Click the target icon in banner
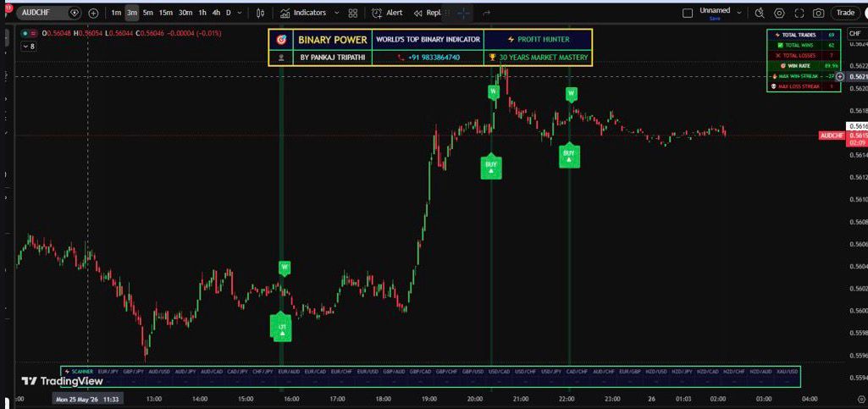This screenshot has height=409, width=868. [x=281, y=40]
